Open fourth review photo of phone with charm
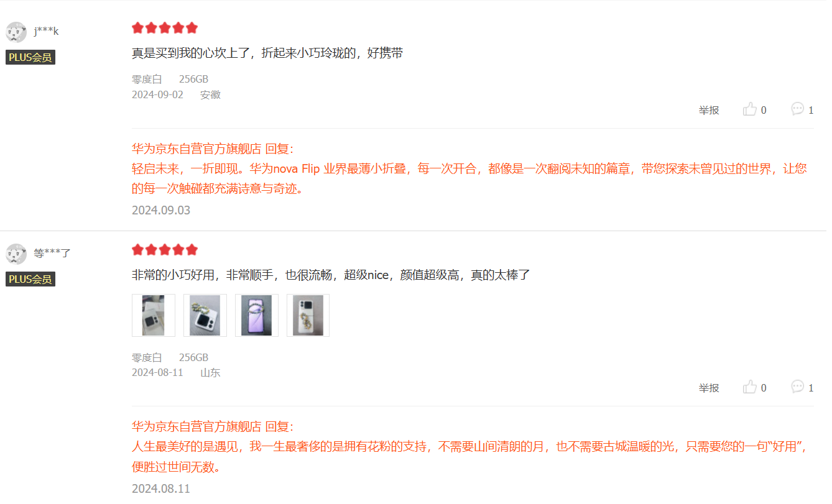Screen dimensions: 832x504 point(308,315)
